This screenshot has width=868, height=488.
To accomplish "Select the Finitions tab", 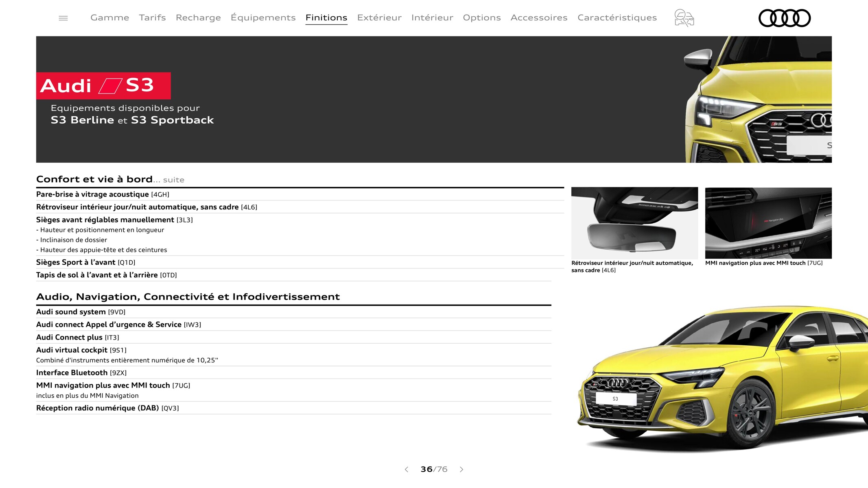I will pyautogui.click(x=326, y=17).
